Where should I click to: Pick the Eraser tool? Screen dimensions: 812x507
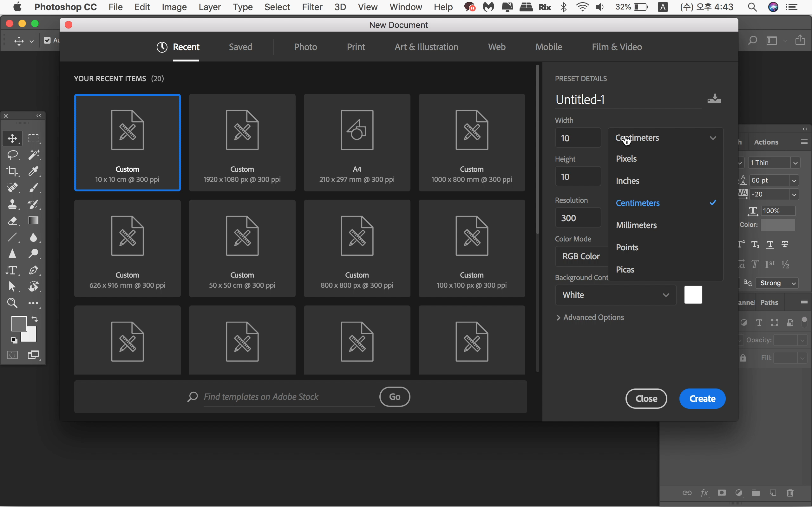12,221
